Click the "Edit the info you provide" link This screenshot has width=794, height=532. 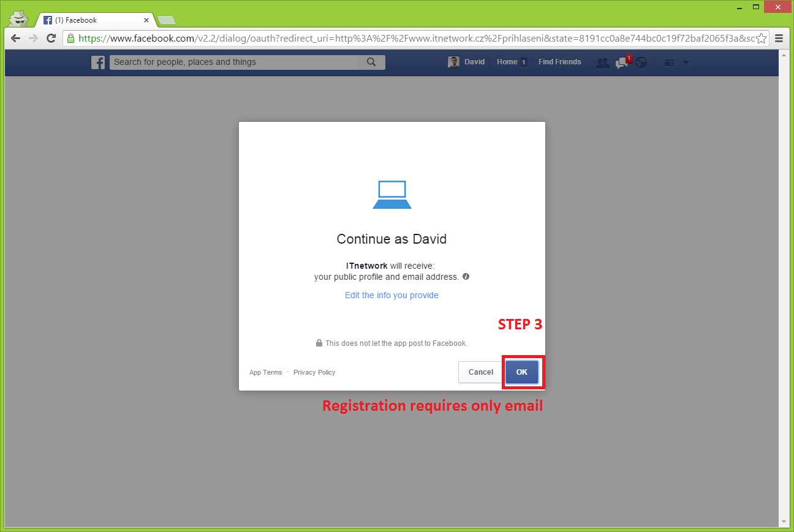(x=391, y=295)
